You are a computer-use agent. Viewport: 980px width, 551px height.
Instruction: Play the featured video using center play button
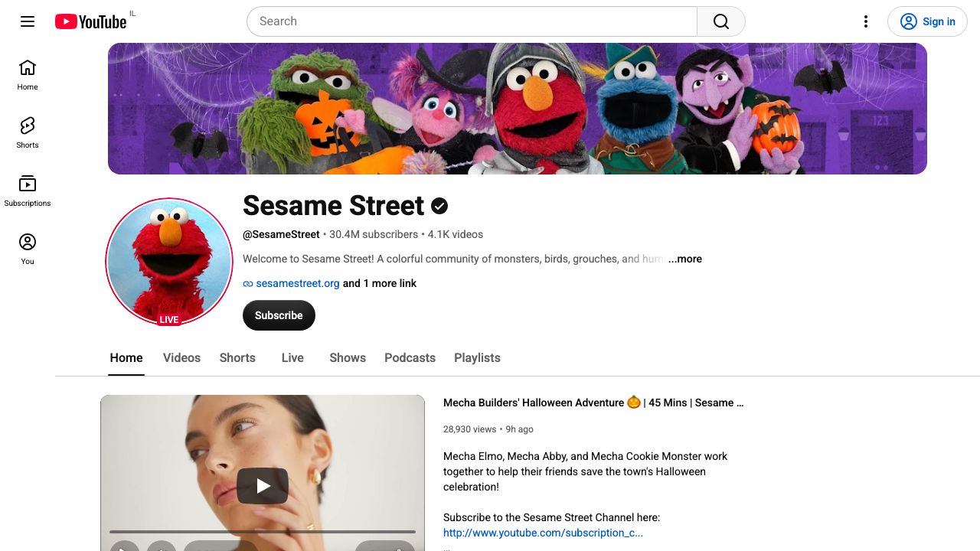pos(263,486)
